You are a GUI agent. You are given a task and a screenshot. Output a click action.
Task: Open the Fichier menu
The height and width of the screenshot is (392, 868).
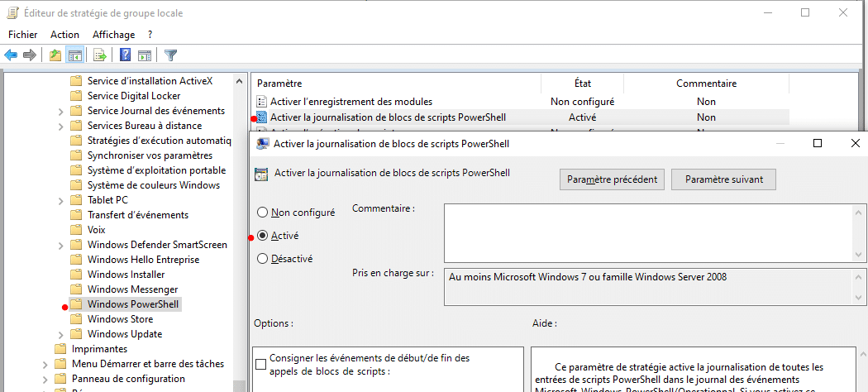[x=23, y=35]
